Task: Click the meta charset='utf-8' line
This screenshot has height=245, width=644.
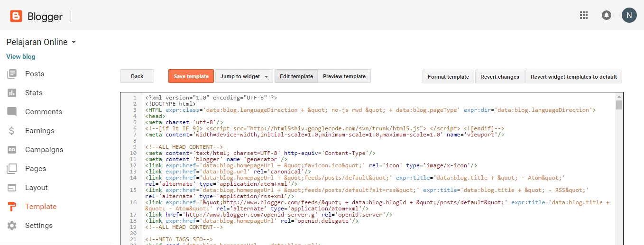Action: (185, 122)
